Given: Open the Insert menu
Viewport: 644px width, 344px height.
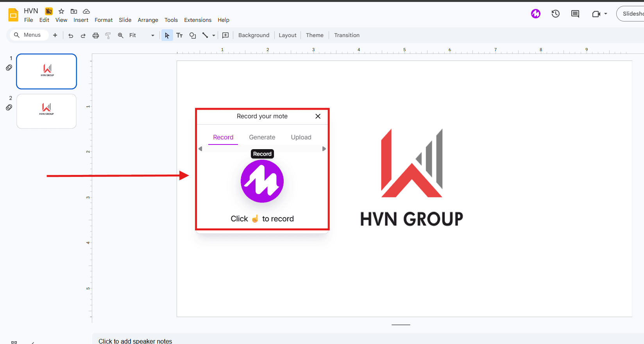Looking at the screenshot, I should (81, 20).
